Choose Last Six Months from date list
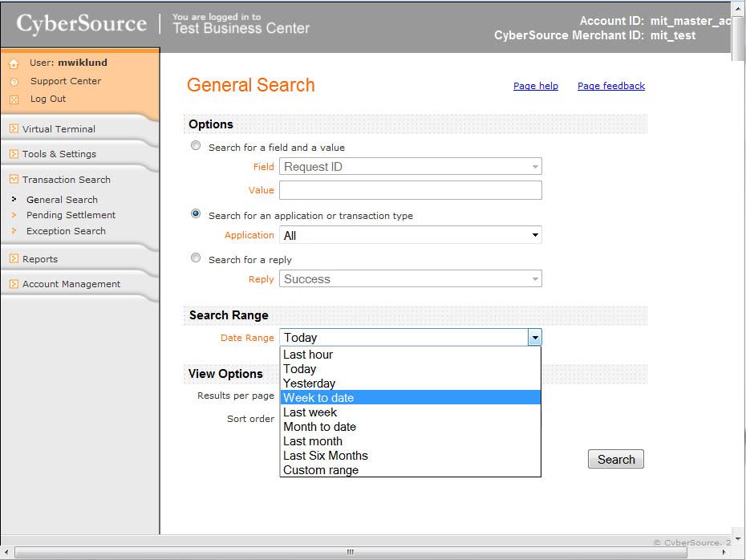The image size is (746, 560). (326, 456)
